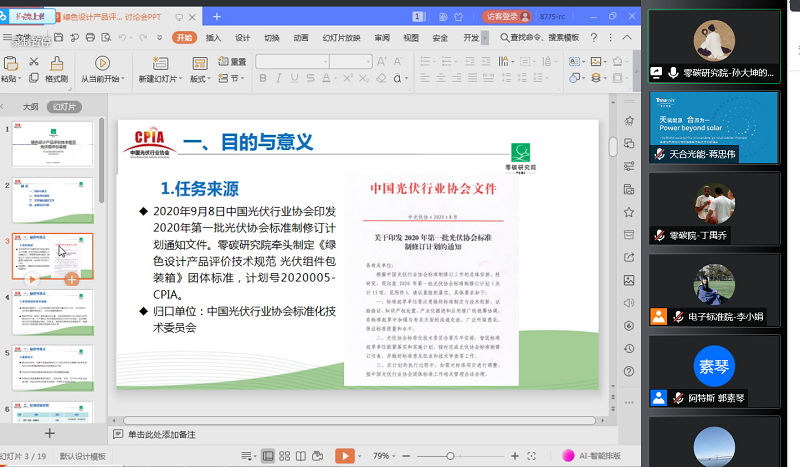Toggle microphone for 零碳院-丁禹乔 participant

click(x=659, y=235)
